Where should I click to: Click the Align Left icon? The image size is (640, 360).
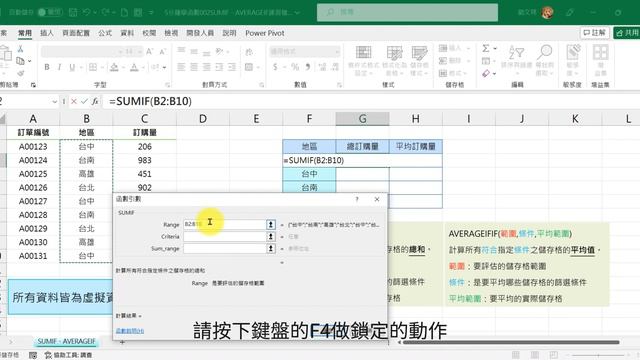pos(181,67)
